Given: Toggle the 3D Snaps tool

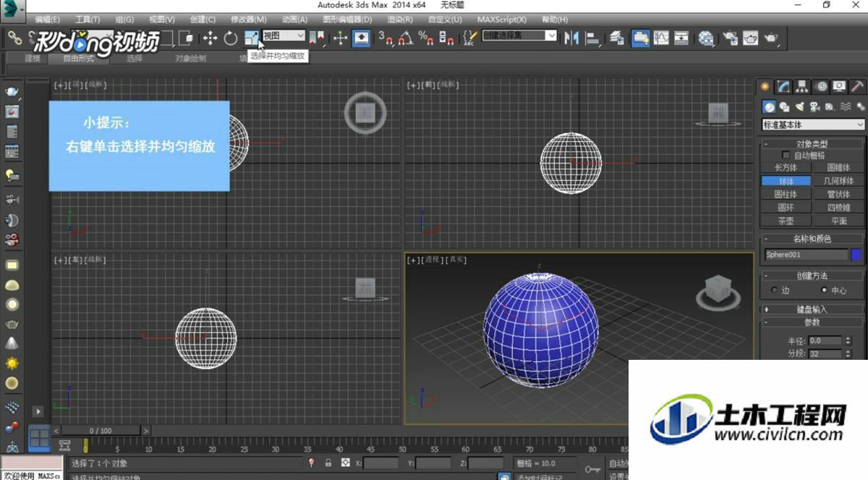Looking at the screenshot, I should coord(386,38).
